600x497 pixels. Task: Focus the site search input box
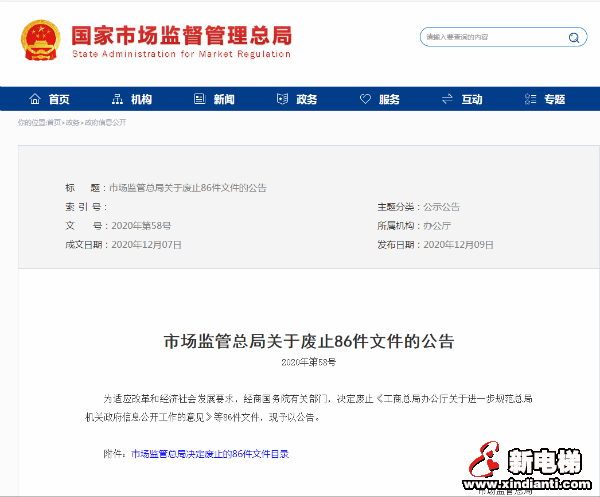[490, 37]
